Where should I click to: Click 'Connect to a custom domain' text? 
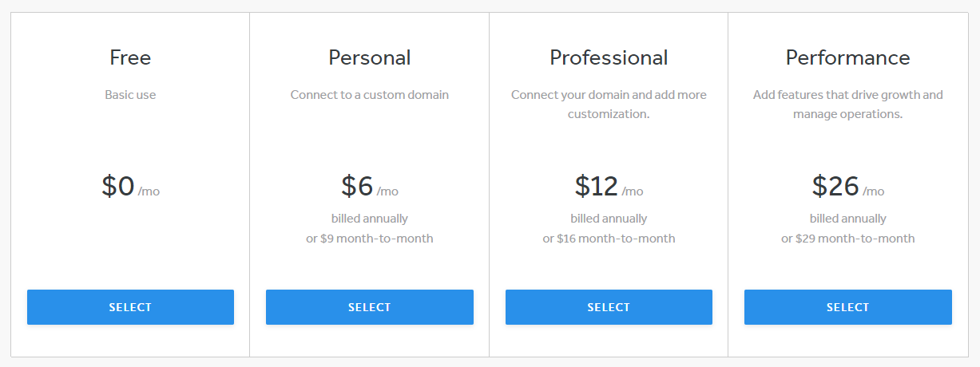370,94
